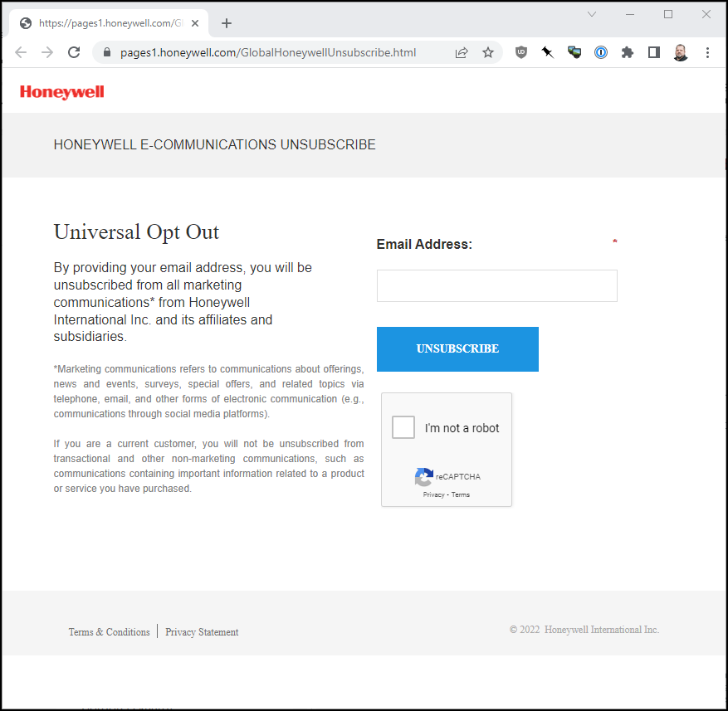Open the user profile avatar
Screen dimensions: 728x711
[x=681, y=52]
